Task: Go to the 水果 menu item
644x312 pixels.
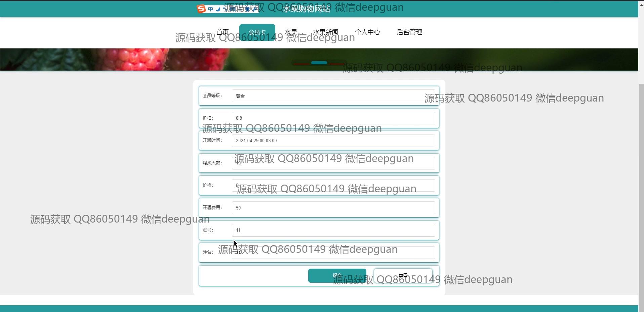Action: 291,32
